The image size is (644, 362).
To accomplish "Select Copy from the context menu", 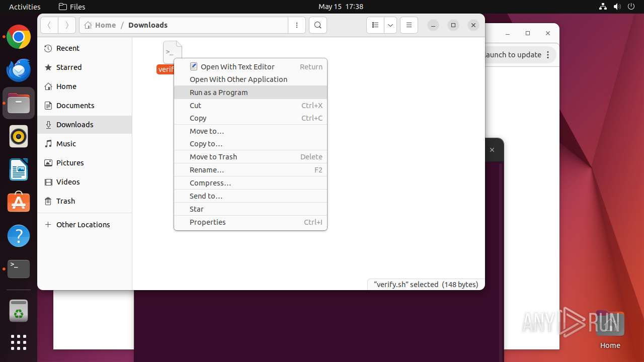I will point(251,118).
